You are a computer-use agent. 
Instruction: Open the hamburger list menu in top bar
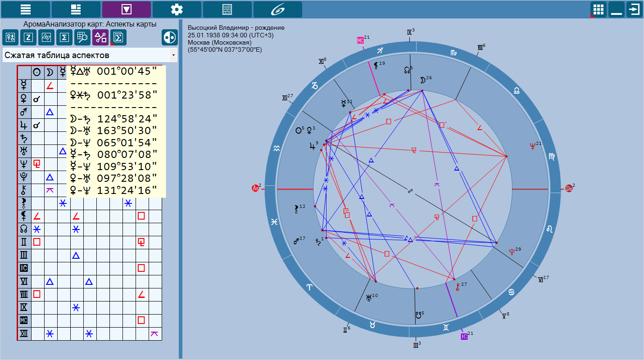pos(26,9)
